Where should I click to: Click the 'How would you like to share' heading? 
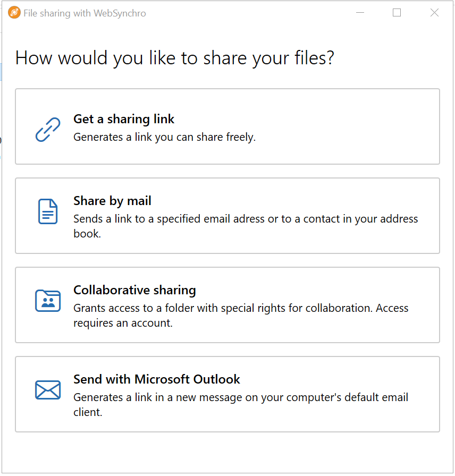coord(175,58)
